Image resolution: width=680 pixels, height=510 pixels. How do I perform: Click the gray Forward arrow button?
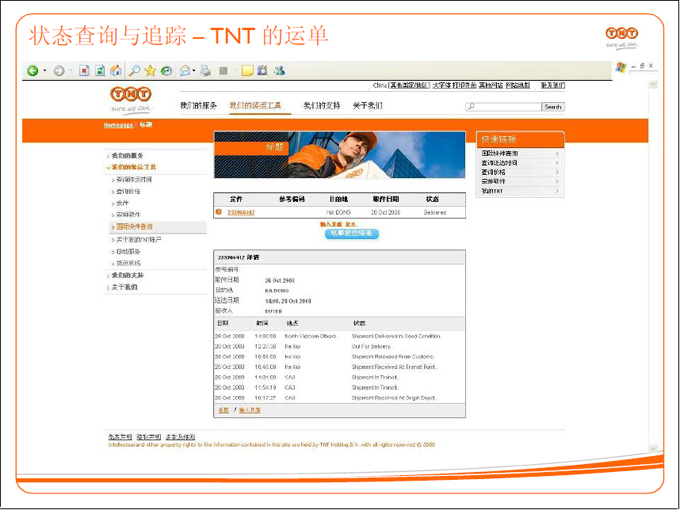[x=59, y=71]
